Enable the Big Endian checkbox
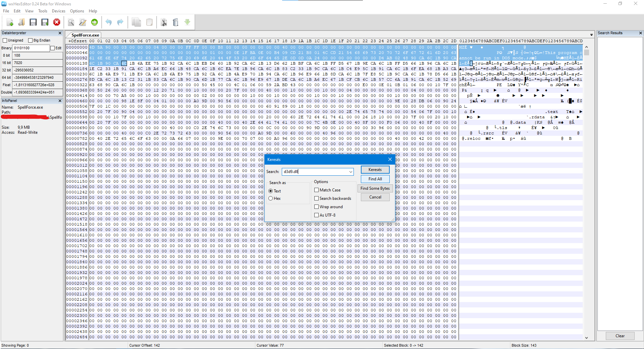 tap(30, 40)
